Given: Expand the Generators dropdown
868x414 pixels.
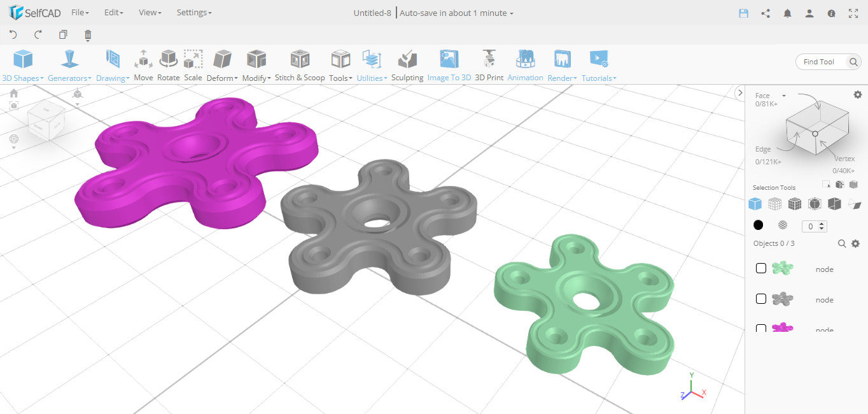Looking at the screenshot, I should pos(69,64).
